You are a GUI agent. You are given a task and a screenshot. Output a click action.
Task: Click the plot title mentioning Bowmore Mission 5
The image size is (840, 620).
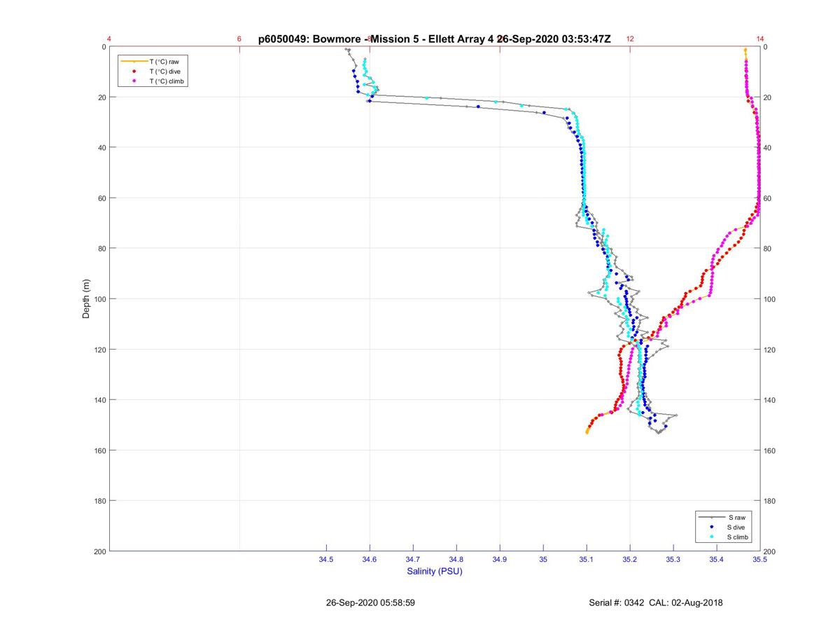[x=434, y=39]
